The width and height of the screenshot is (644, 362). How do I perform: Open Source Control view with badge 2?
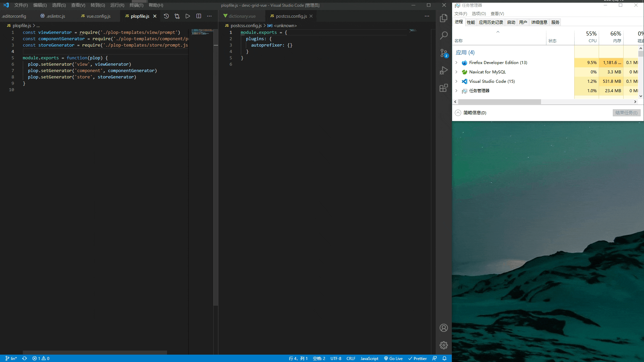click(x=443, y=53)
